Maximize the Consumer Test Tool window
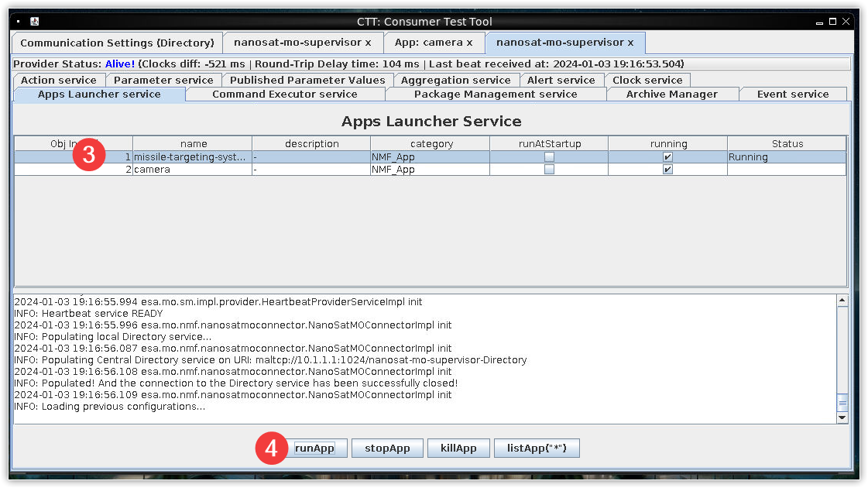Viewport: 868px width, 488px height. [832, 22]
